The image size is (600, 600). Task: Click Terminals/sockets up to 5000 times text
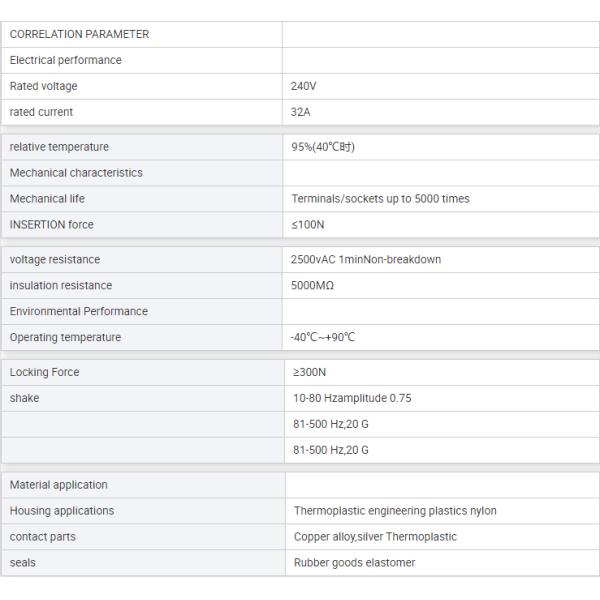click(380, 199)
